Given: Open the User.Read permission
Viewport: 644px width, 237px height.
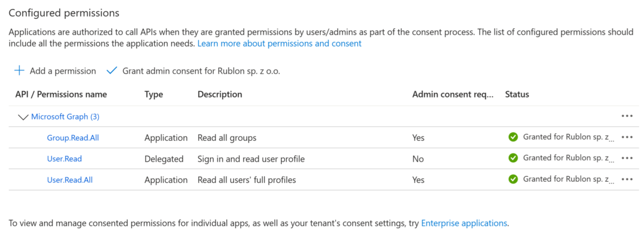Looking at the screenshot, I should pos(65,158).
